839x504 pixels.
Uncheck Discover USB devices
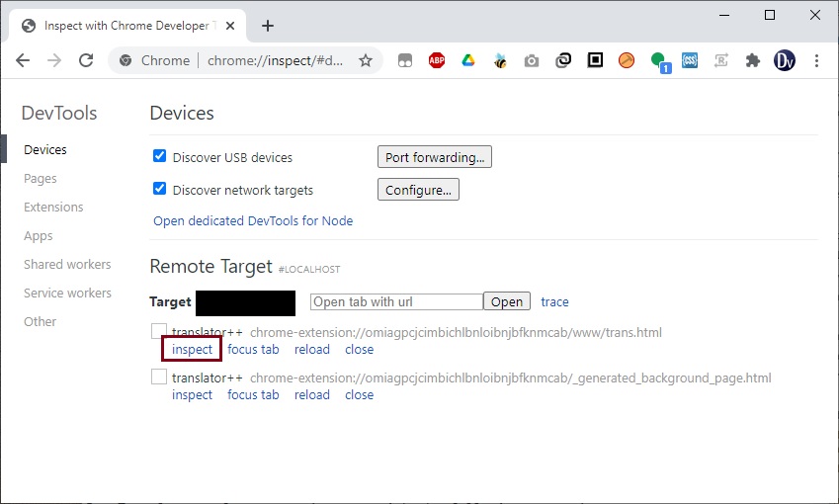click(159, 156)
